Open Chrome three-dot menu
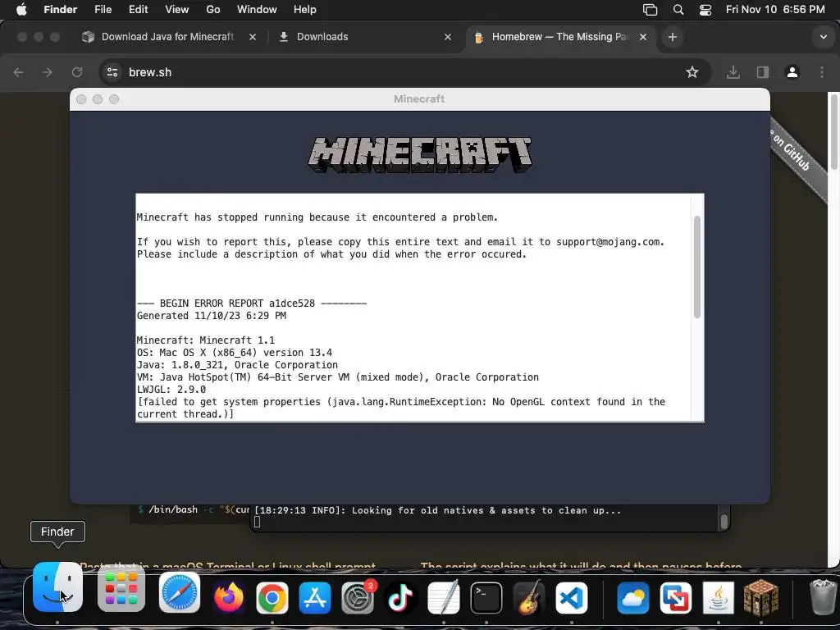 [822, 72]
